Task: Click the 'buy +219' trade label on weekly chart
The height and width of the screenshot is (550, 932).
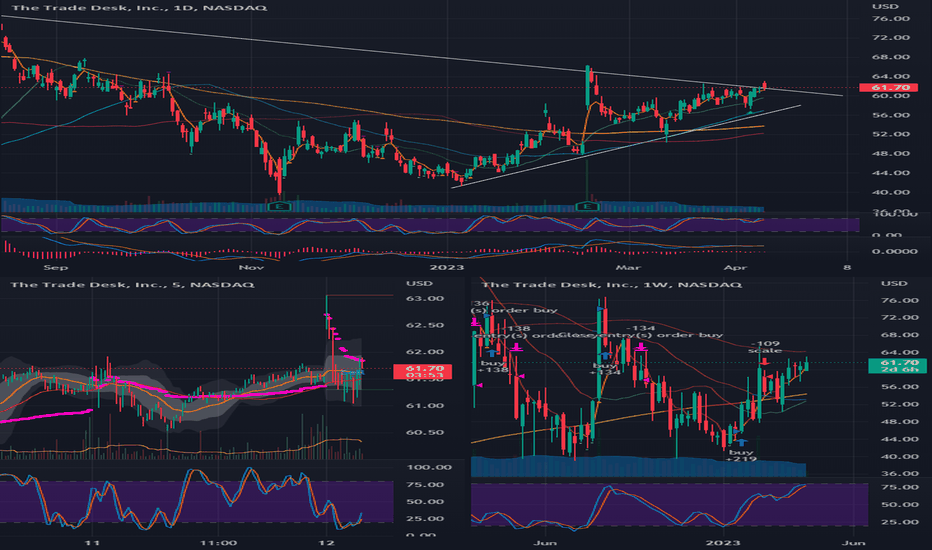Action: 741,455
